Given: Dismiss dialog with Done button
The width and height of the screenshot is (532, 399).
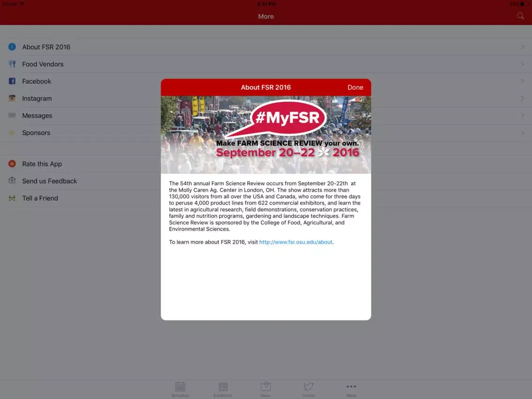Looking at the screenshot, I should pos(355,87).
